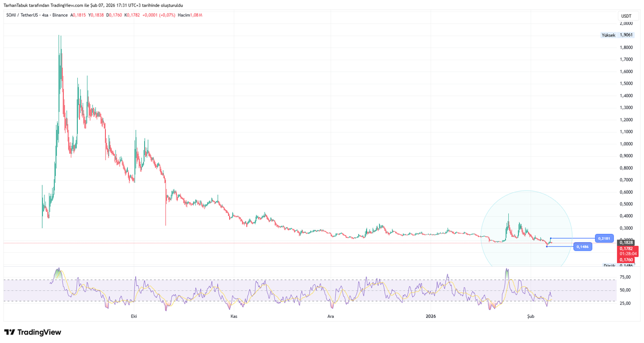Click the 1,9061 high price value

pos(626,35)
